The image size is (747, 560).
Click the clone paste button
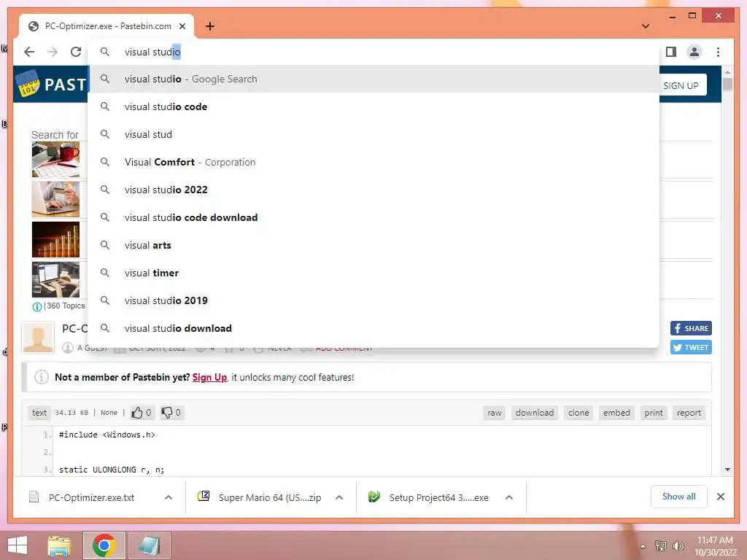[x=578, y=413]
